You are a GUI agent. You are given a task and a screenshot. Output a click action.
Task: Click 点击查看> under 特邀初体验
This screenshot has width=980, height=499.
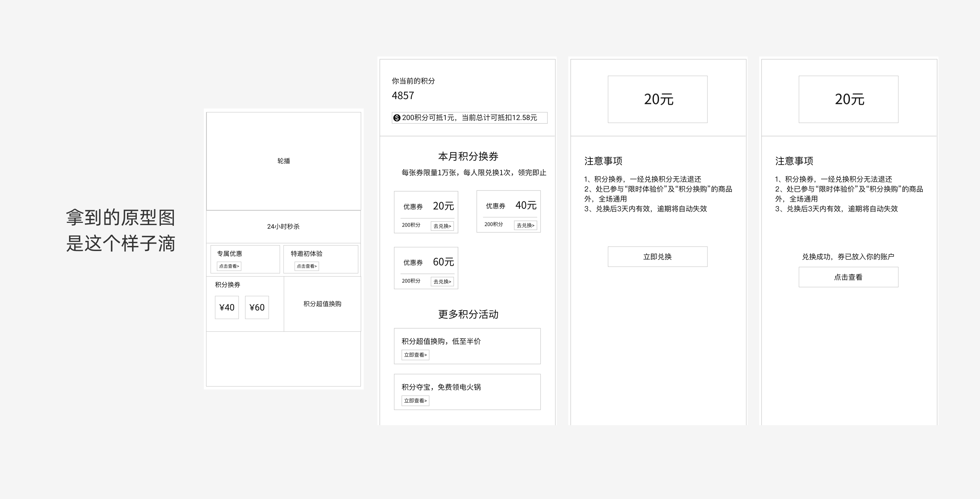(307, 266)
